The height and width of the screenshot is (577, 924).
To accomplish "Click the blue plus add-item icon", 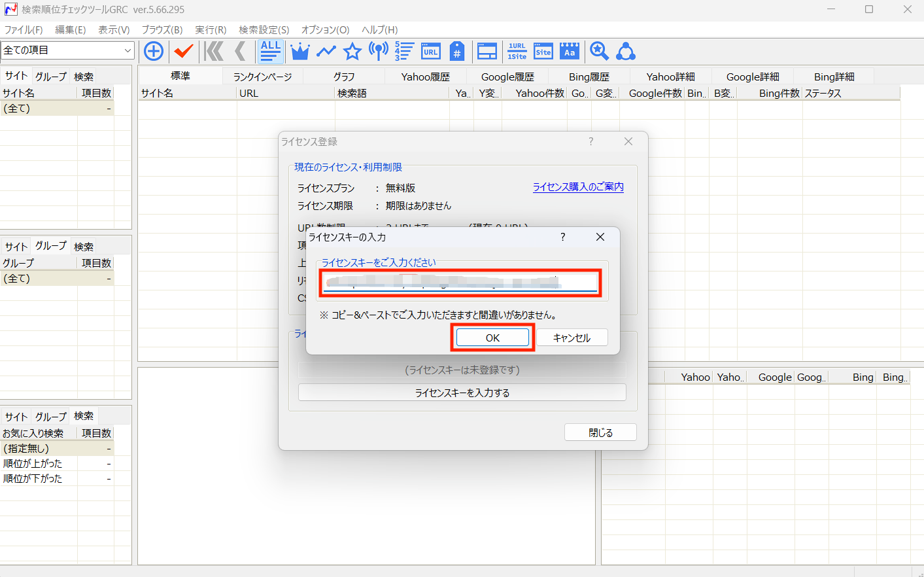I will click(x=154, y=51).
